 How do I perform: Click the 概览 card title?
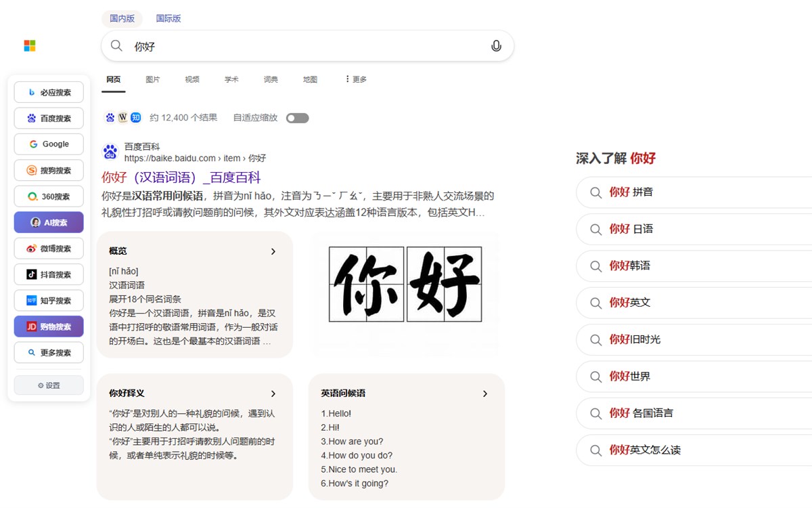[x=118, y=251]
